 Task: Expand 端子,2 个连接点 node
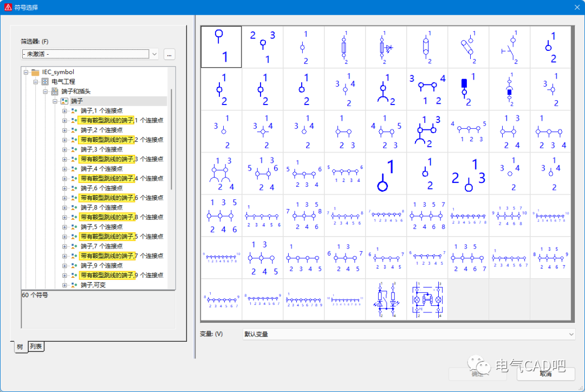click(x=64, y=130)
